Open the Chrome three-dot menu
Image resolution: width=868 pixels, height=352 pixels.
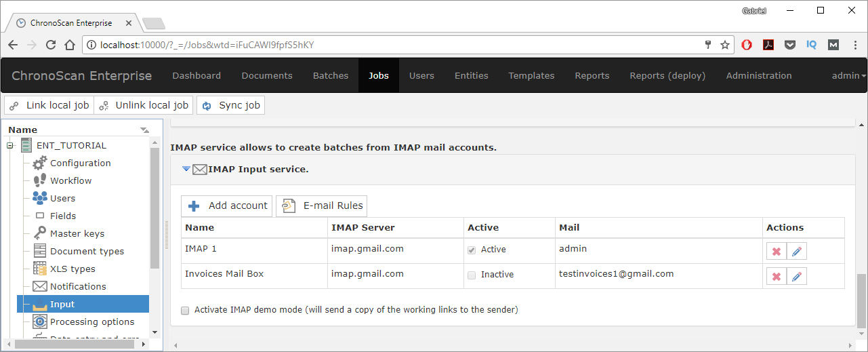pos(856,45)
